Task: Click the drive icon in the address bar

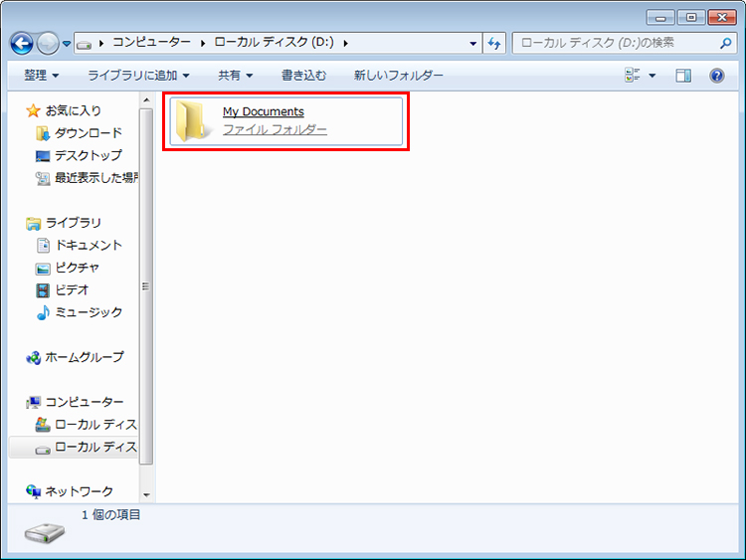Action: 85,45
